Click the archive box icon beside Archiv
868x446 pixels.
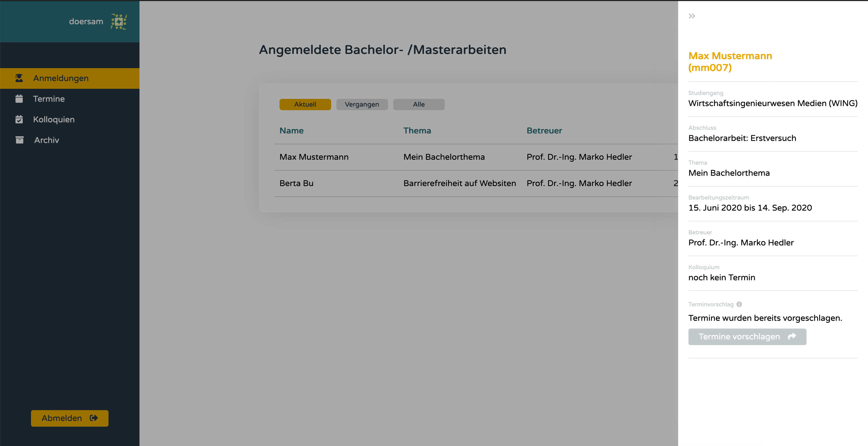click(20, 140)
